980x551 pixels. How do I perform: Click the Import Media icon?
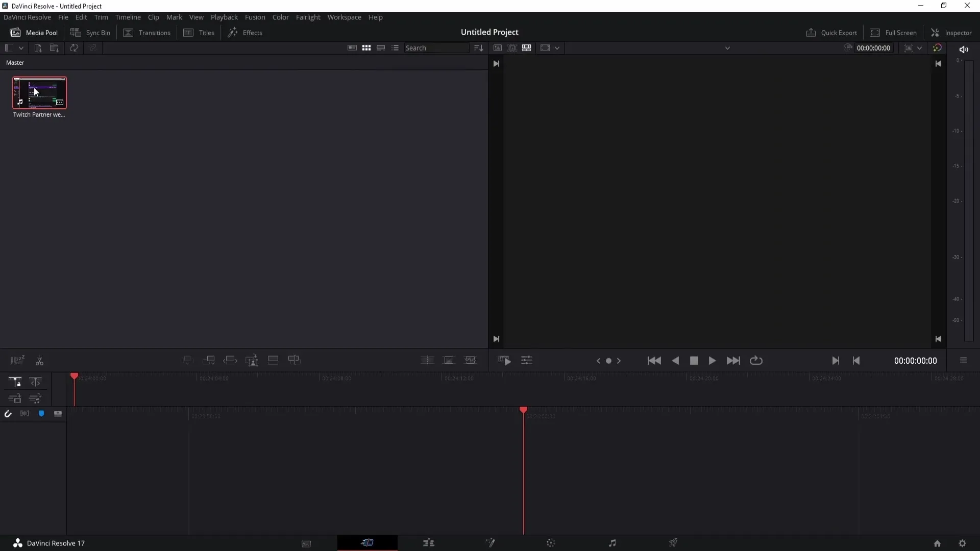tap(38, 48)
